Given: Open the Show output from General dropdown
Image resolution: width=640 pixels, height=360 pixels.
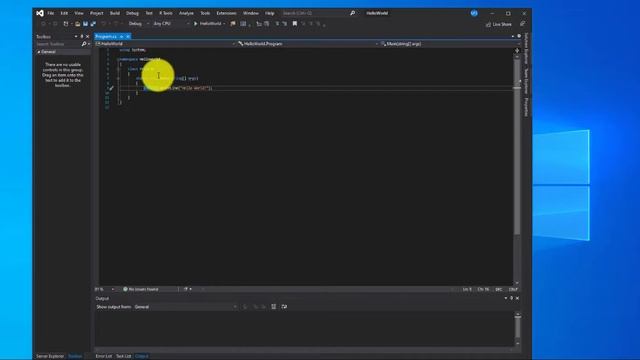Looking at the screenshot, I should coord(186,307).
